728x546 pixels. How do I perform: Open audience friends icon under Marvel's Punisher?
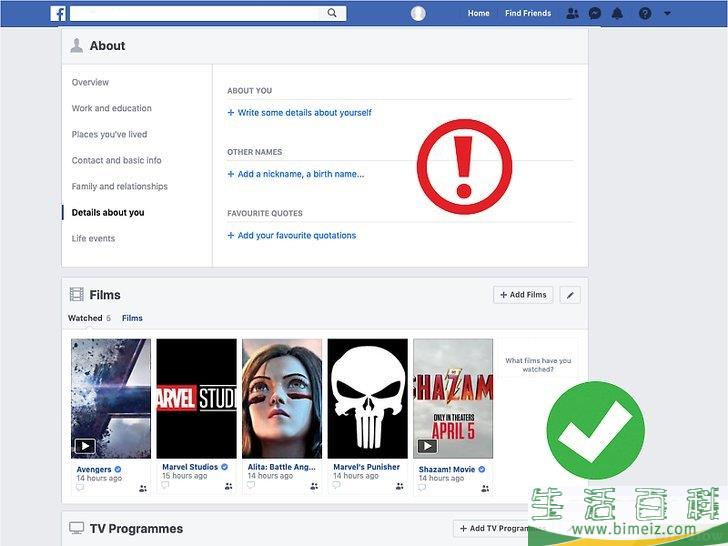point(400,486)
